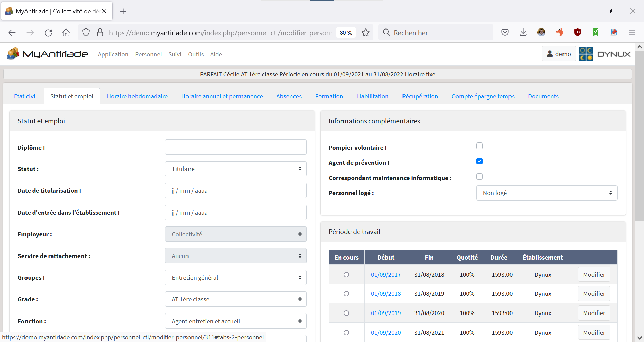Select En cours radio for 01/09/2019
This screenshot has height=342, width=644.
point(346,313)
